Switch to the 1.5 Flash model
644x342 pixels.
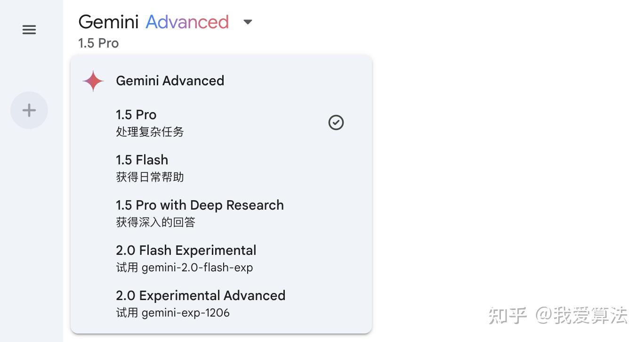[x=142, y=160]
